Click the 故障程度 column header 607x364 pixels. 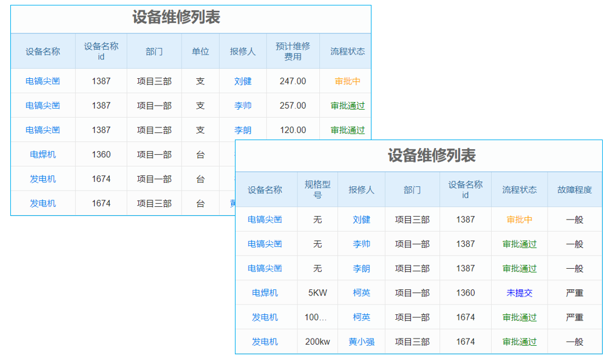click(574, 189)
